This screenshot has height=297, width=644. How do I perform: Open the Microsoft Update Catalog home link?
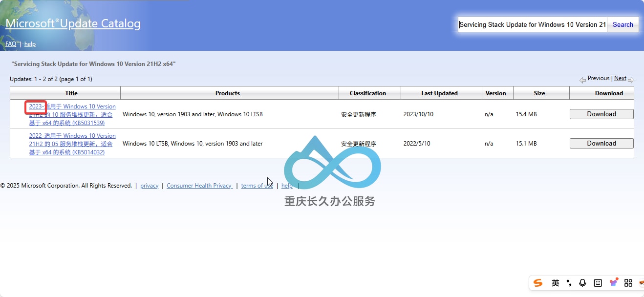pyautogui.click(x=73, y=23)
